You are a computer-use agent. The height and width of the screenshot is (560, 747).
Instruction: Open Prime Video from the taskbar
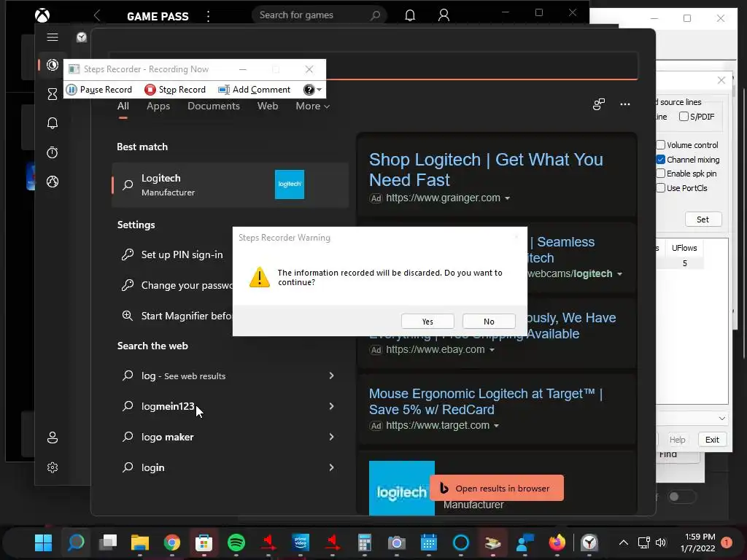301,542
